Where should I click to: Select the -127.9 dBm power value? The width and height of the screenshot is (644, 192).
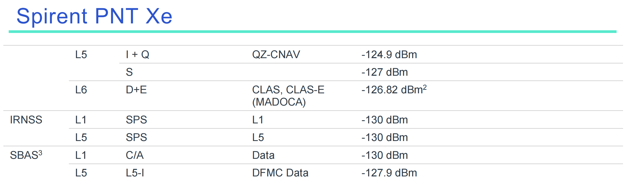coord(389,173)
